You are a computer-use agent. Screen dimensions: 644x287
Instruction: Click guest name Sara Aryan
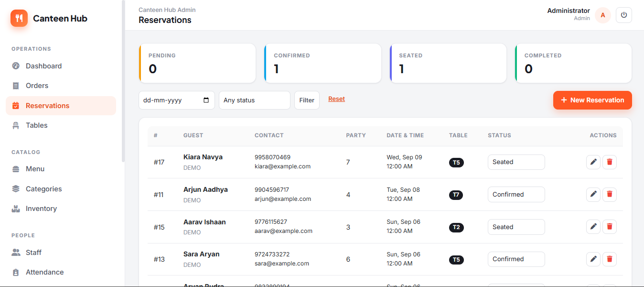coord(202,254)
